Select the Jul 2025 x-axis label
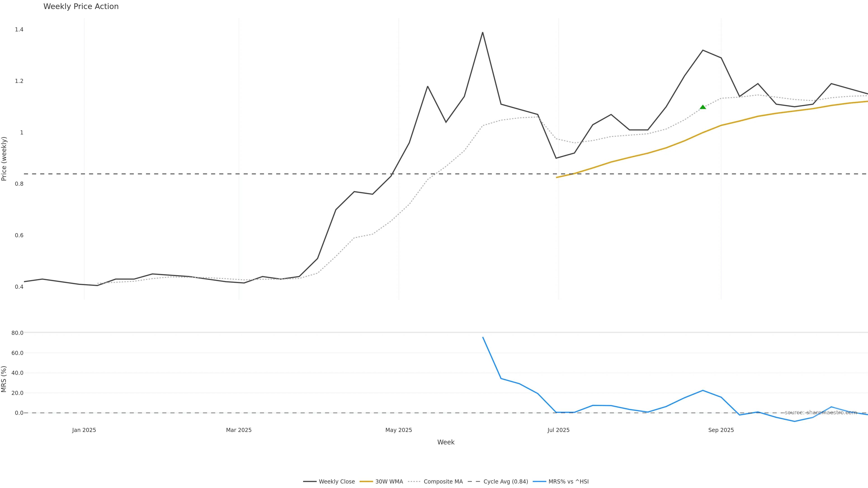The image size is (868, 488). (558, 430)
